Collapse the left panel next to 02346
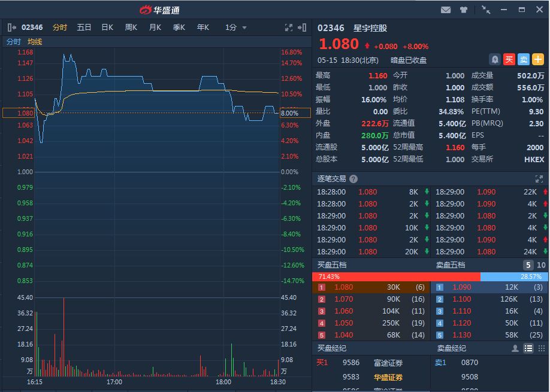 click(11, 28)
